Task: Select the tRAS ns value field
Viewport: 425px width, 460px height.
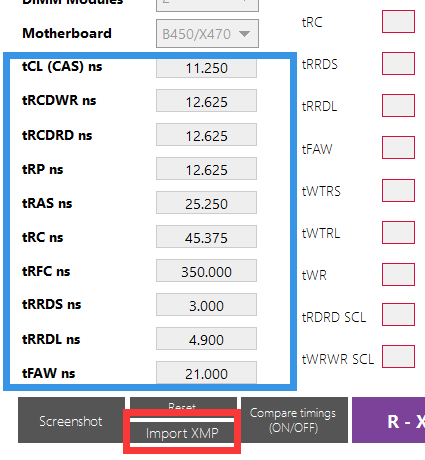Action: 206,203
